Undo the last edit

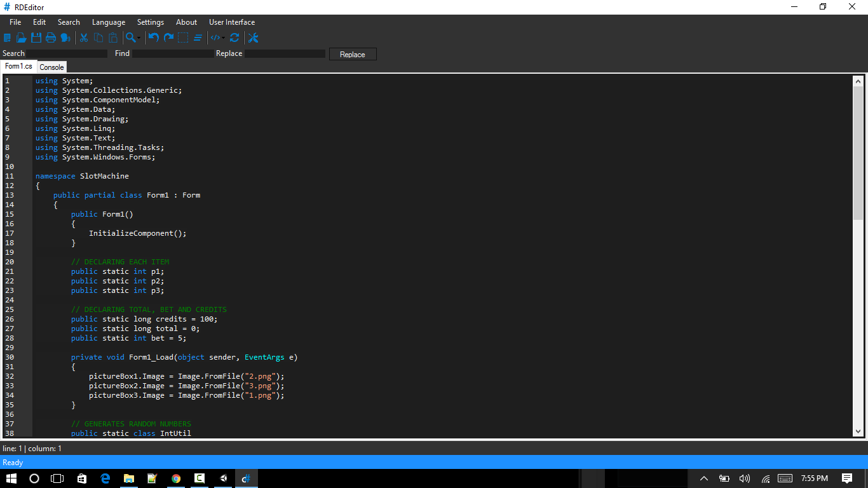pyautogui.click(x=153, y=38)
